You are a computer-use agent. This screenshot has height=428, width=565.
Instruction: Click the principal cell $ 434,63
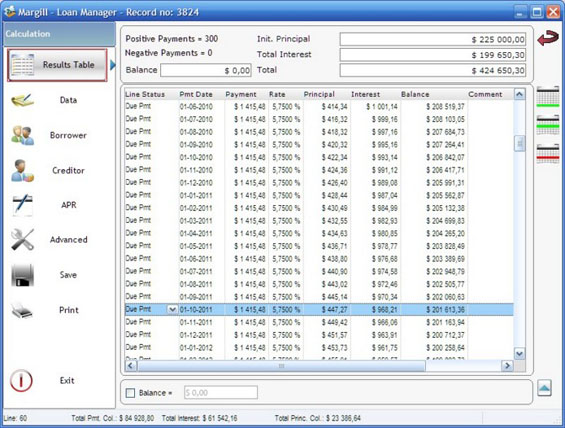pos(334,233)
